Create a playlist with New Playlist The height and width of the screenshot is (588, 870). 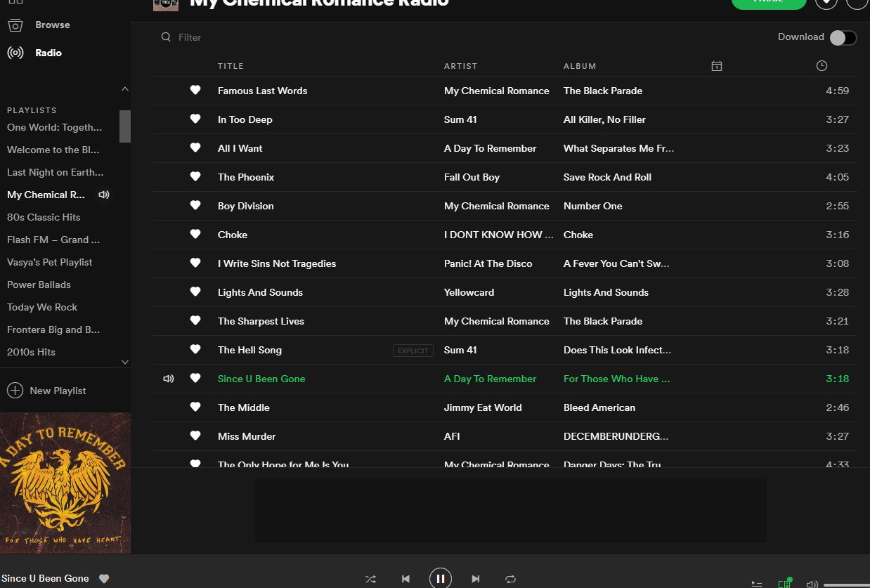(58, 391)
